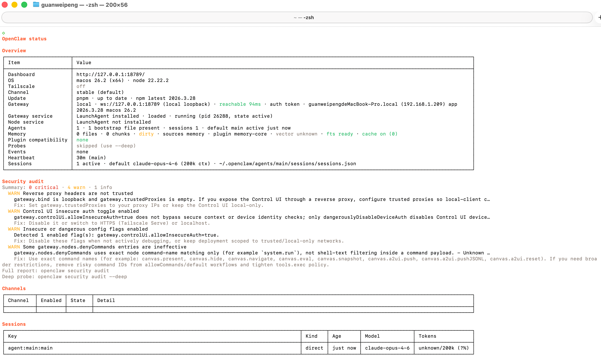Click the folder proxy icon in title bar
The width and height of the screenshot is (601, 364).
pos(36,5)
